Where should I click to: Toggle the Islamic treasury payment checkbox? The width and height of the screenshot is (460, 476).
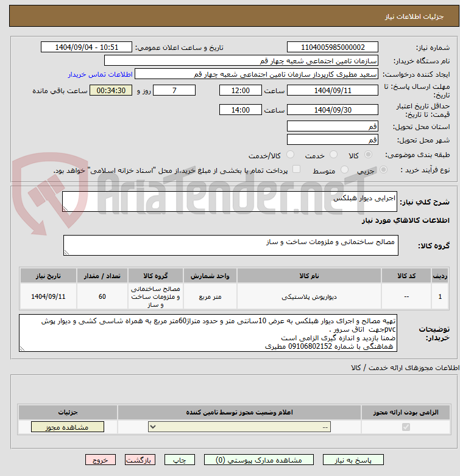tap(296, 169)
